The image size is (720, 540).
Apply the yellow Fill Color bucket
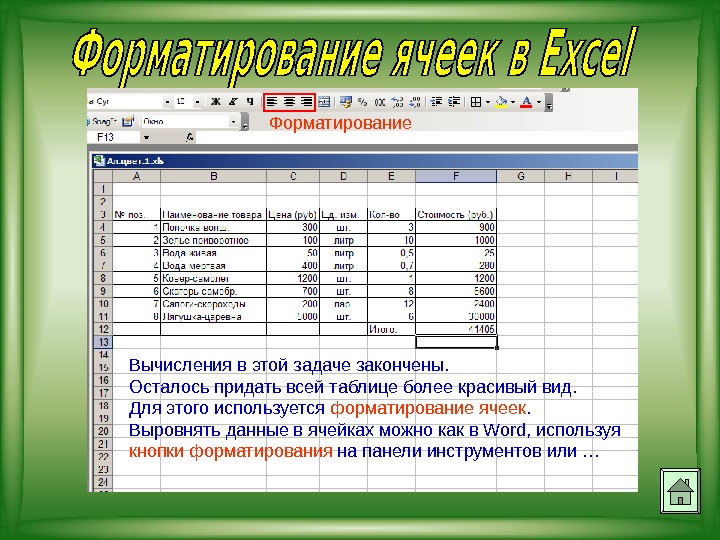501,102
